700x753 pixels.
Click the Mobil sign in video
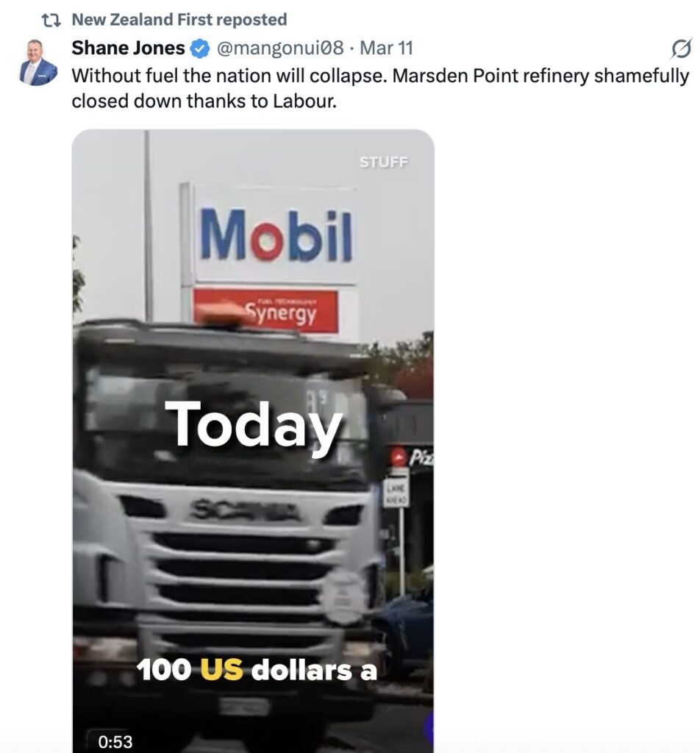276,235
